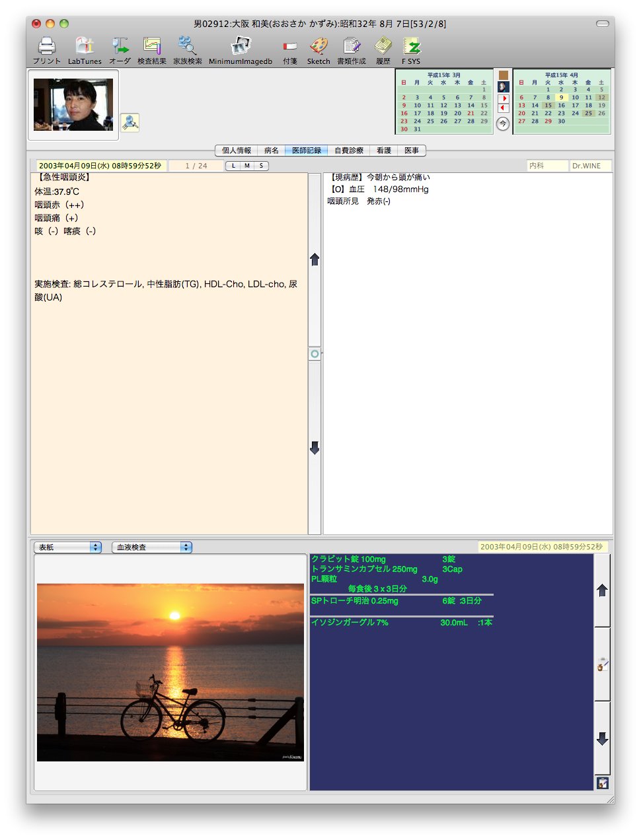Select April 9 in right calendar

(x=561, y=97)
